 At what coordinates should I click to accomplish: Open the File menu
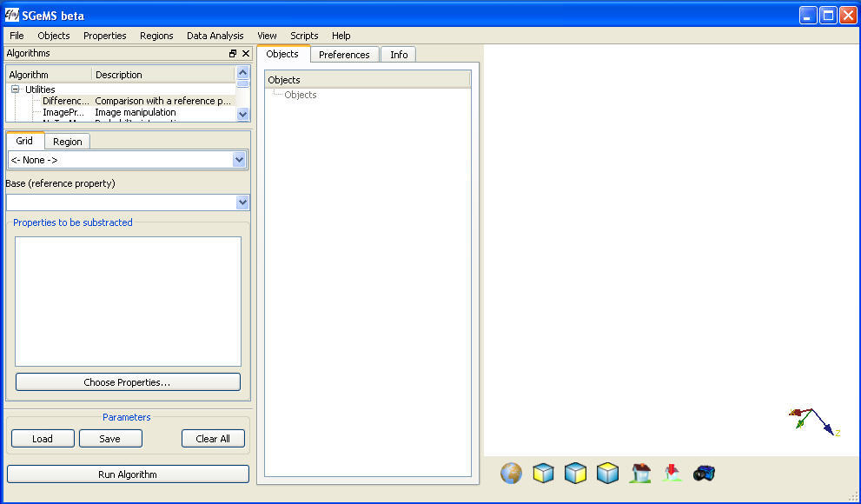point(17,36)
